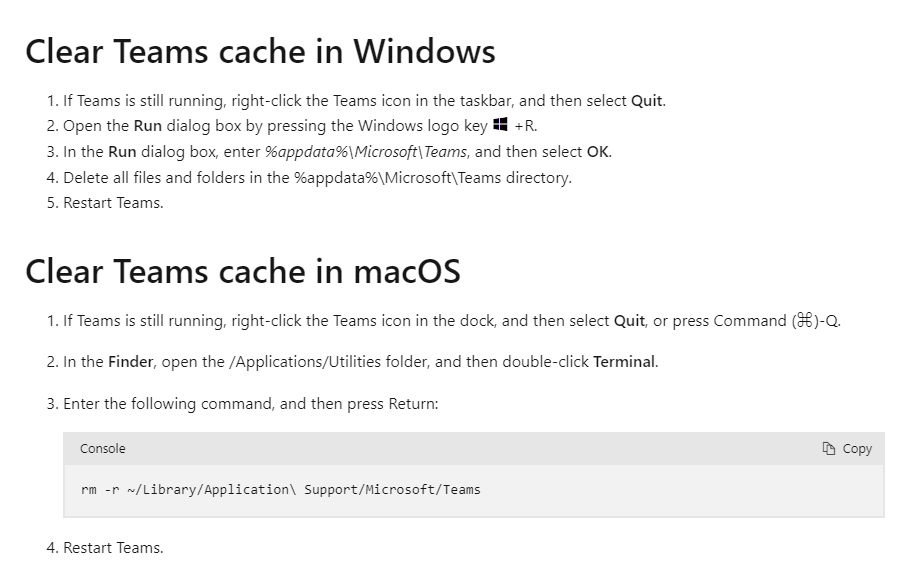This screenshot has height=573, width=906.
Task: Click the Clear Teams cache in Windows heading
Action: pyautogui.click(x=260, y=51)
